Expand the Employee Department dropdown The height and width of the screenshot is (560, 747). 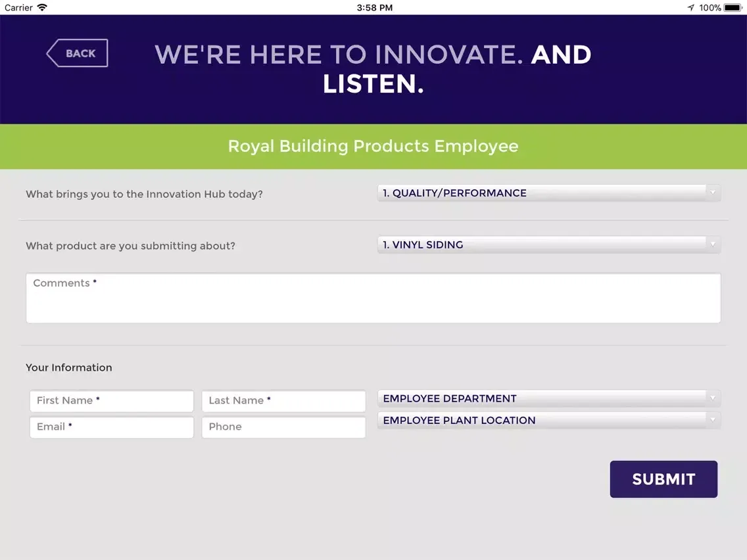click(x=549, y=398)
